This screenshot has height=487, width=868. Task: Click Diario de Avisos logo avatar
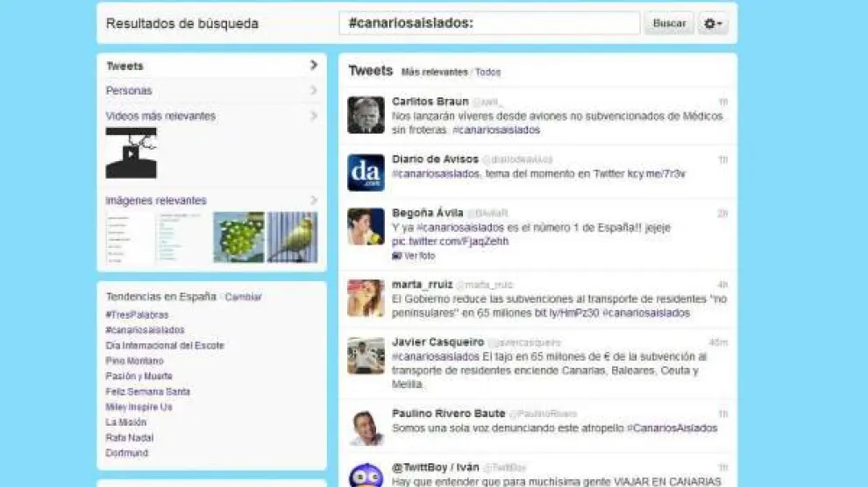point(366,173)
